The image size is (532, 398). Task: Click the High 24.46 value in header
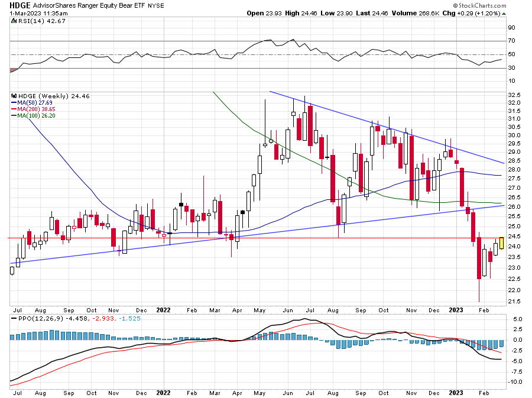point(301,13)
